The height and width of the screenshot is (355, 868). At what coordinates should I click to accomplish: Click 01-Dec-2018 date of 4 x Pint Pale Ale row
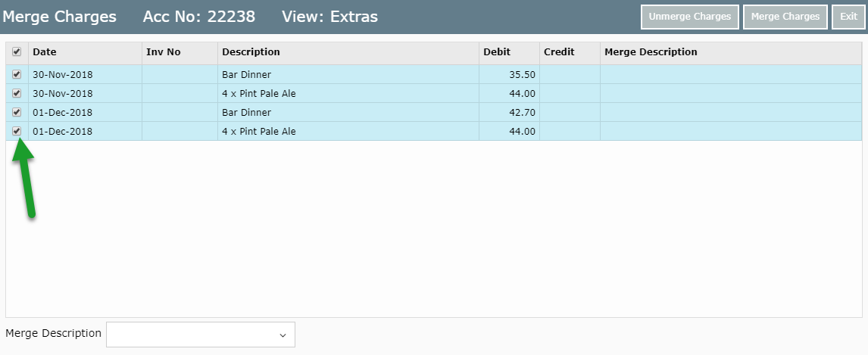pos(62,131)
